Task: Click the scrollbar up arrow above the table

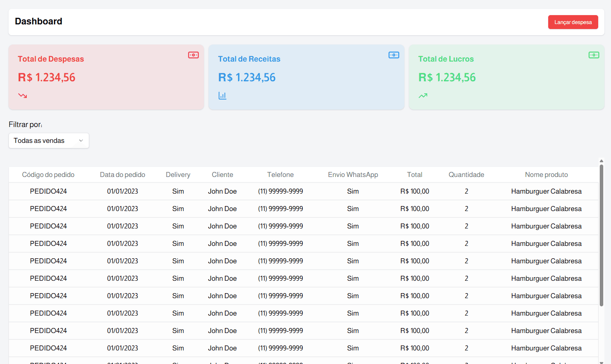Action: coord(601,161)
